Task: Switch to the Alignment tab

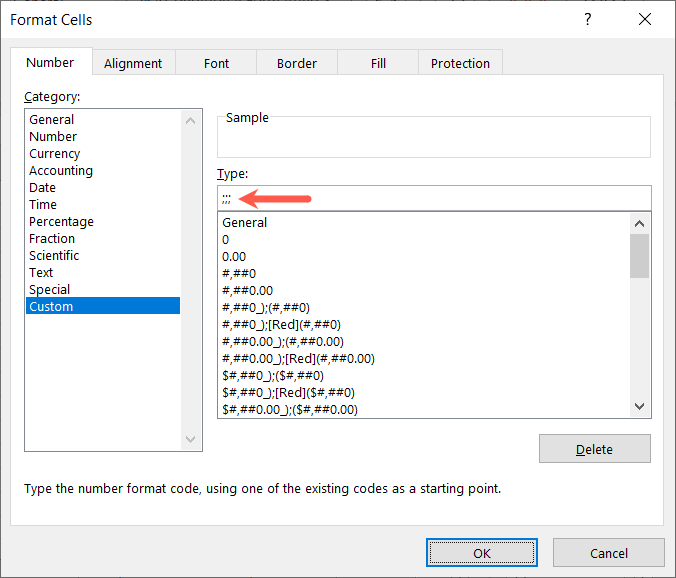Action: point(133,63)
